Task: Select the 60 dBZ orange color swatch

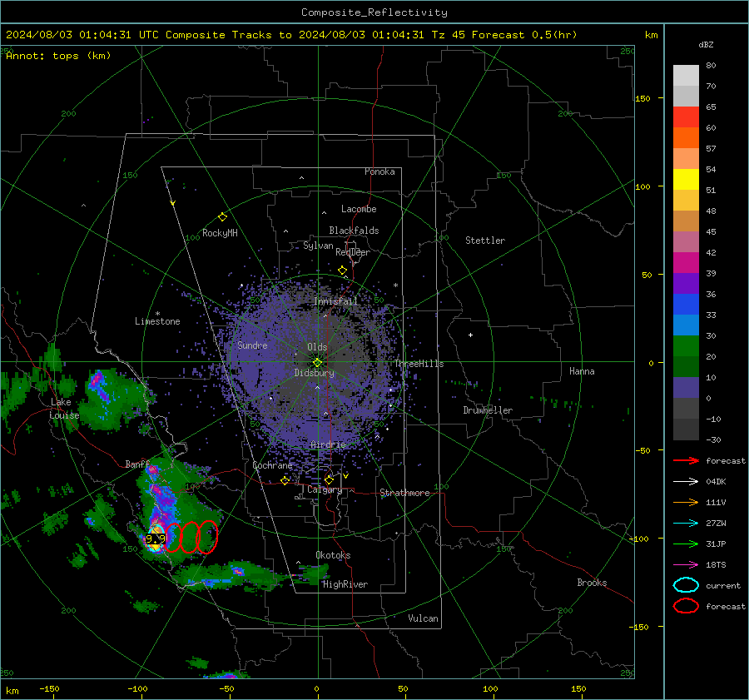Action: pos(686,138)
